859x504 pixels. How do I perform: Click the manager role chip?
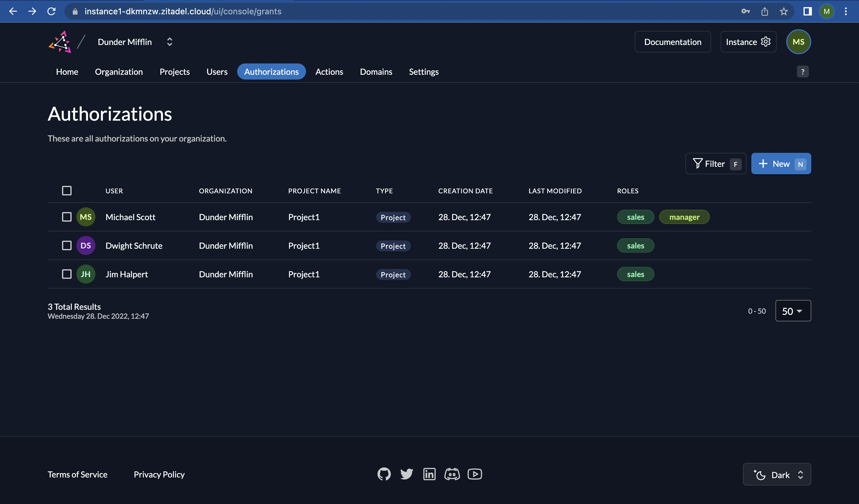tap(684, 217)
